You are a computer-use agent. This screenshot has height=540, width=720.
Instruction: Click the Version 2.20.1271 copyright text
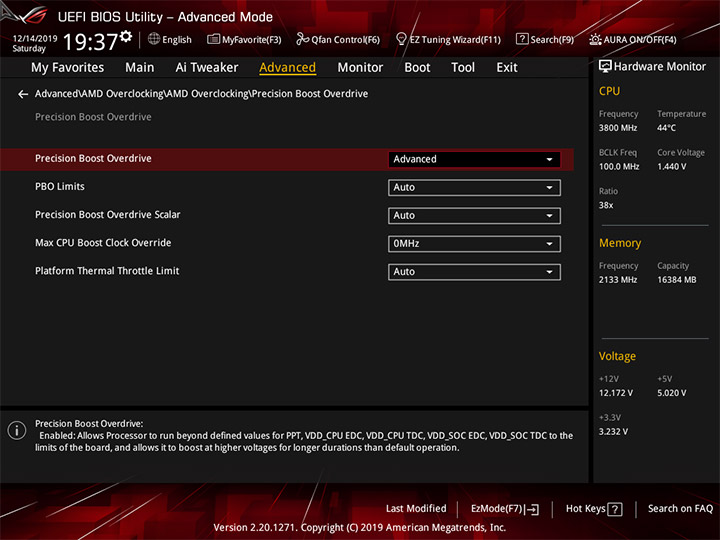(360, 528)
